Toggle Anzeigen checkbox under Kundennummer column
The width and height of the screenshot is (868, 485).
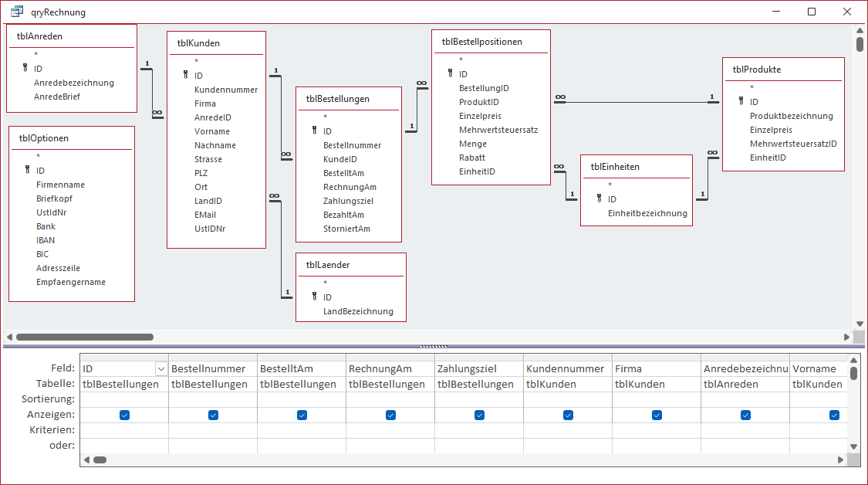(568, 415)
